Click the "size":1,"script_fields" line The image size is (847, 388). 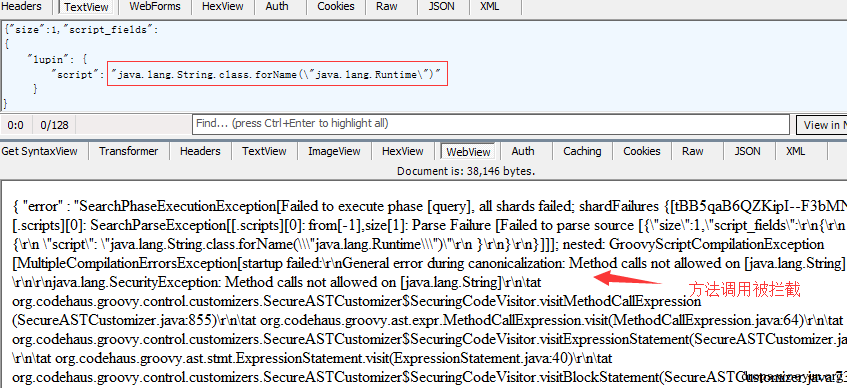coord(82,30)
